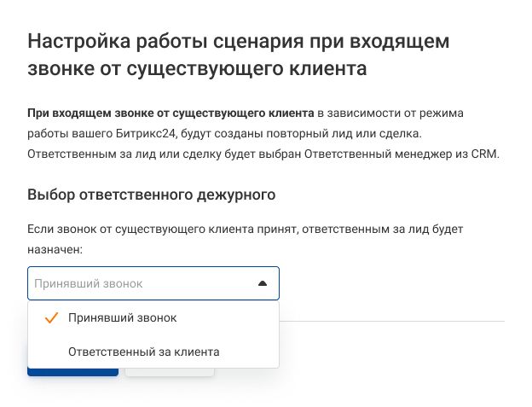532x407 pixels.
Task: Select the Принявший звонок option
Action: (122, 317)
